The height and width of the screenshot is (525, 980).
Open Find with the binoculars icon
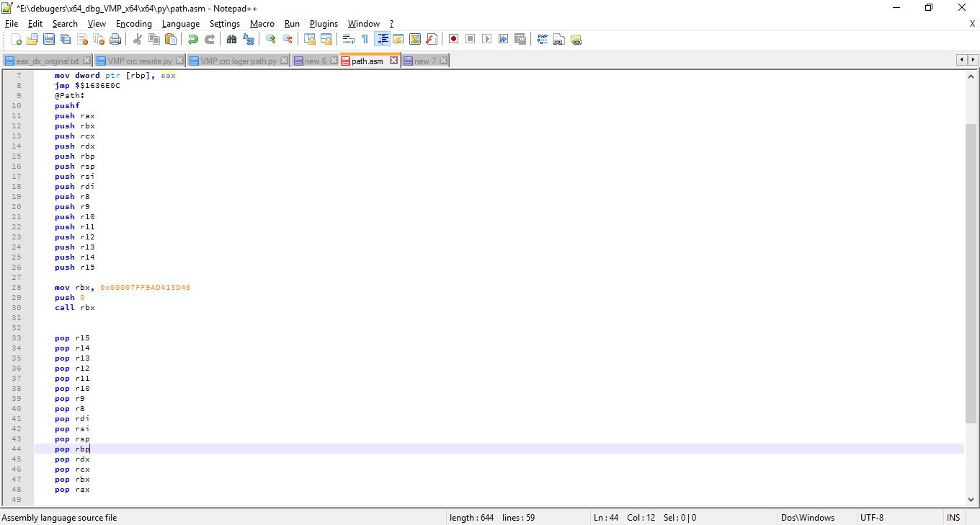pyautogui.click(x=232, y=40)
